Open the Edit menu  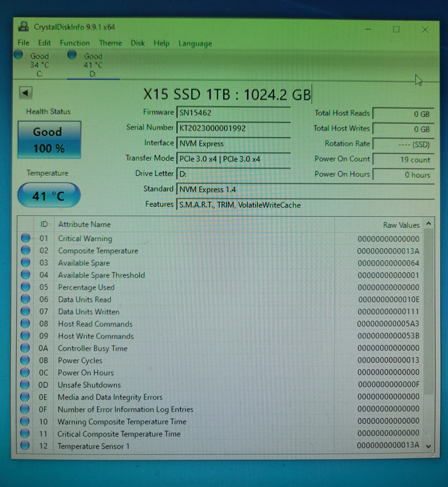tap(44, 43)
